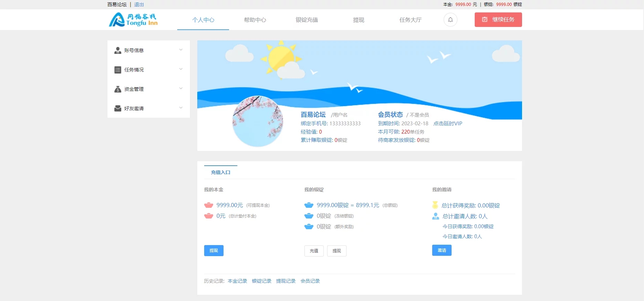Expand the 任务情况 chevron arrow
Image resolution: width=644 pixels, height=301 pixels.
pos(181,69)
